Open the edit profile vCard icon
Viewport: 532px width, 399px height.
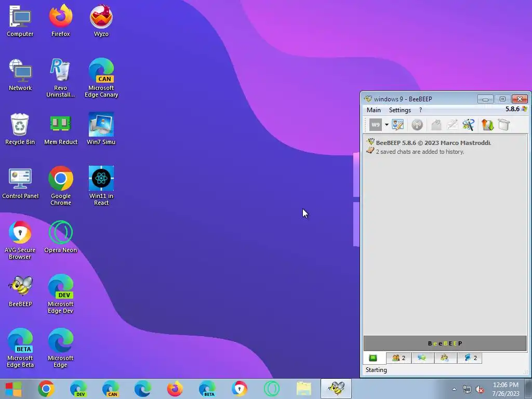click(x=397, y=125)
